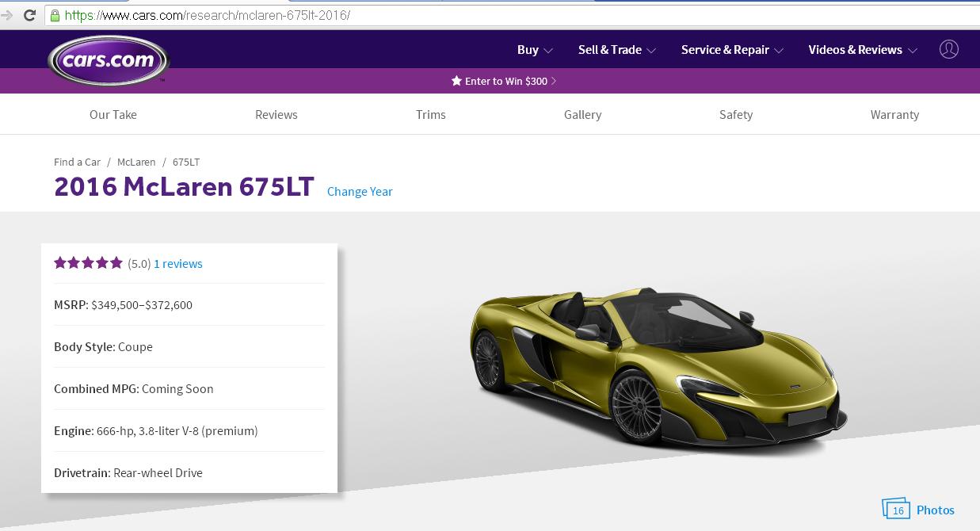Expand the Sell & Trade dropdown
980x531 pixels.
point(617,50)
